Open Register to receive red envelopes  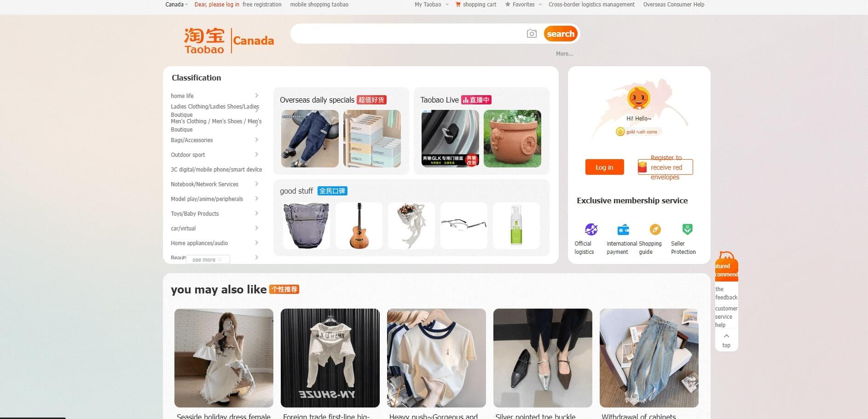[x=665, y=167]
